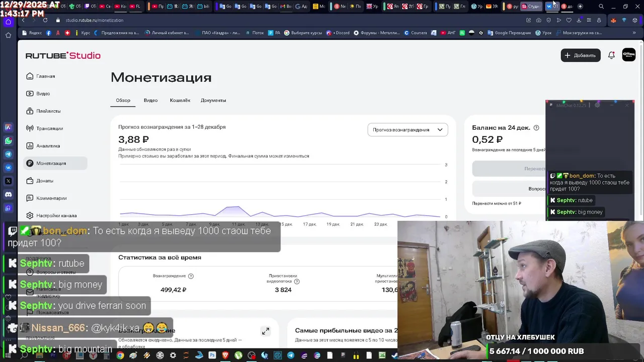Open the Форумы - Металли... bookmark

(x=377, y=33)
